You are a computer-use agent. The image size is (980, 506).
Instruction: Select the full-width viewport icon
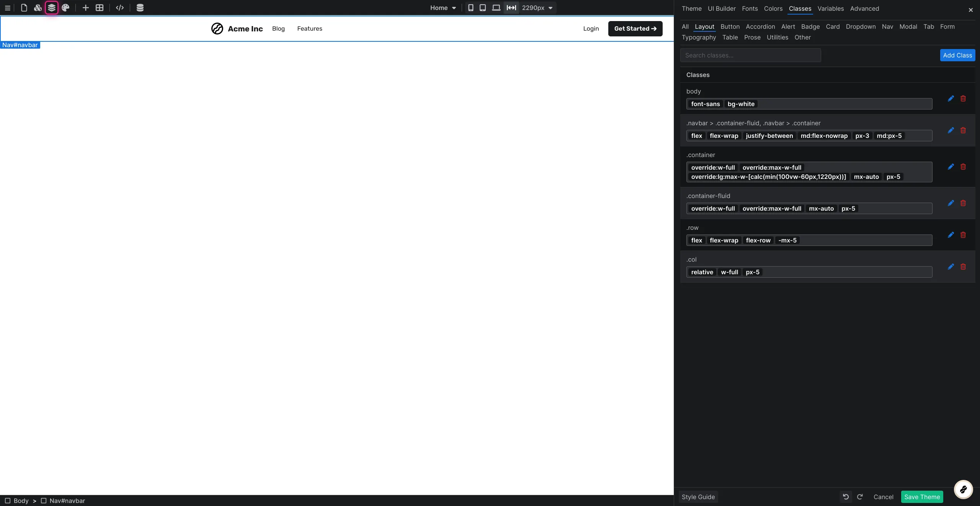(511, 8)
